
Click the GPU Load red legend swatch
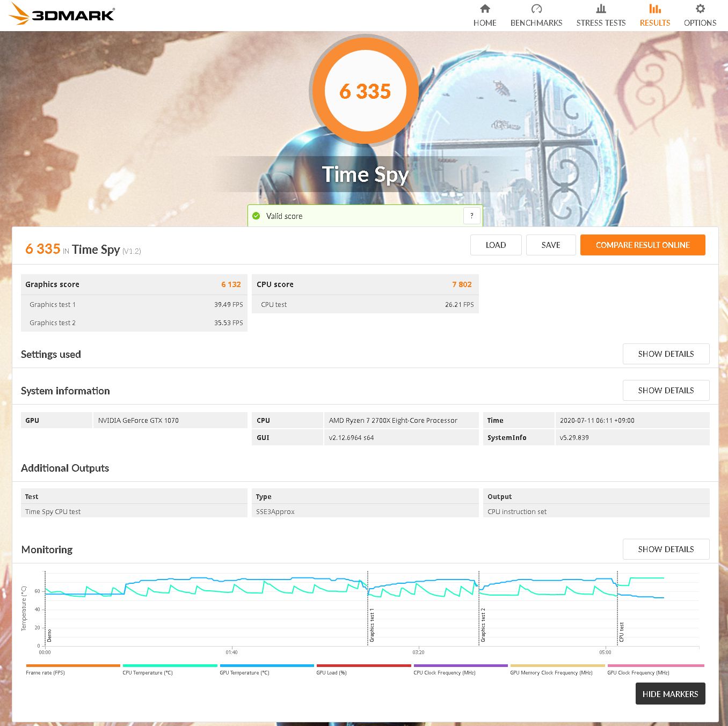pos(363,665)
